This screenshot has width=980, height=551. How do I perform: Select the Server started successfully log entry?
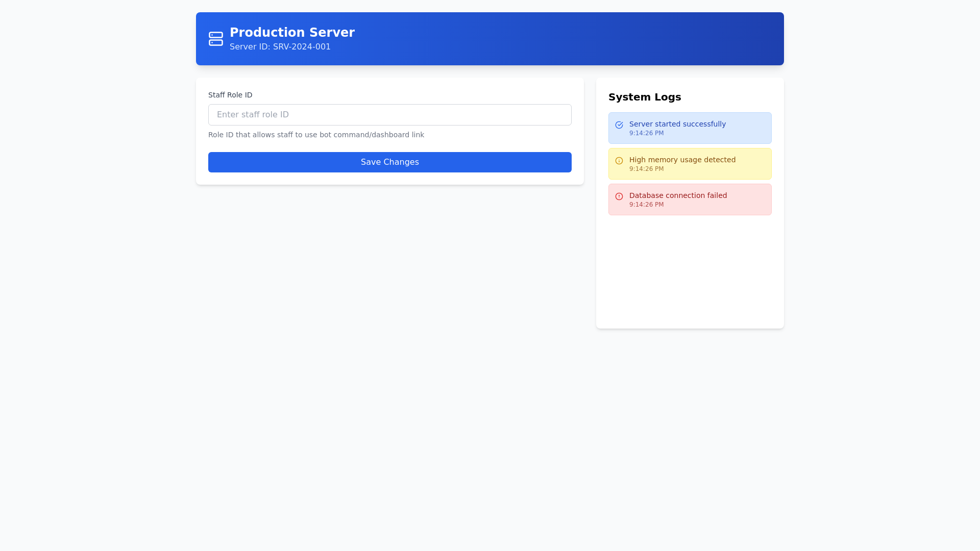click(690, 128)
